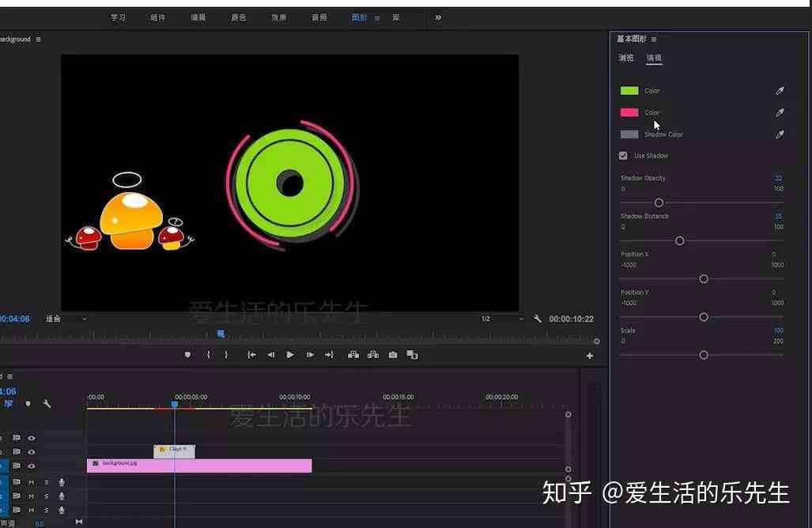Screen dimensions: 812x528
Task: Open the gray Shadow Color swatch
Action: [x=629, y=134]
